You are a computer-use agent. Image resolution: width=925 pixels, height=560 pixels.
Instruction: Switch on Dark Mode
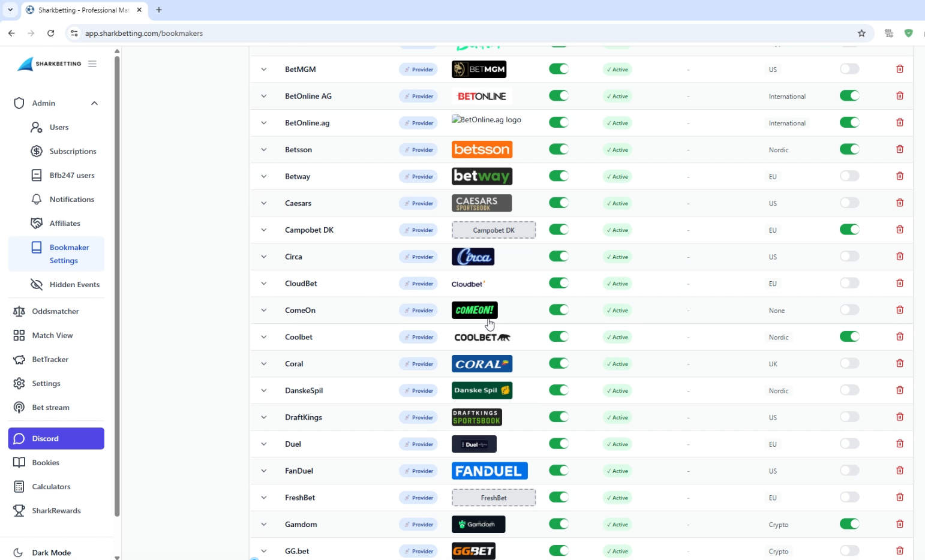coord(52,552)
